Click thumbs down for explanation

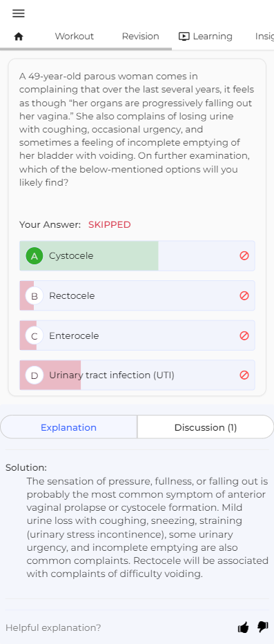point(262,627)
